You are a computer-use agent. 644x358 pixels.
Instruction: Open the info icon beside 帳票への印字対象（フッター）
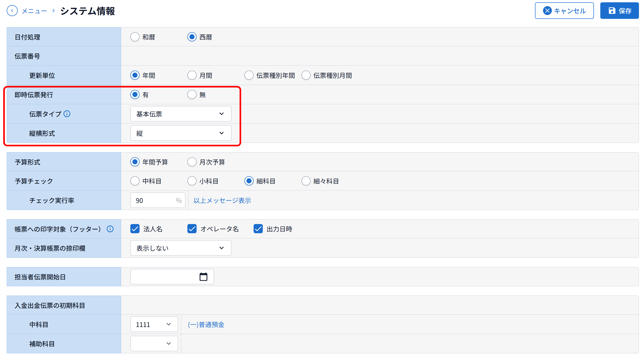pyautogui.click(x=110, y=229)
